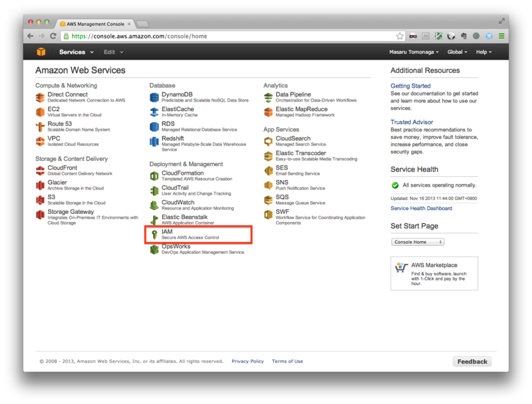Click the SNS service icon
The width and height of the screenshot is (532, 404).
tap(268, 185)
